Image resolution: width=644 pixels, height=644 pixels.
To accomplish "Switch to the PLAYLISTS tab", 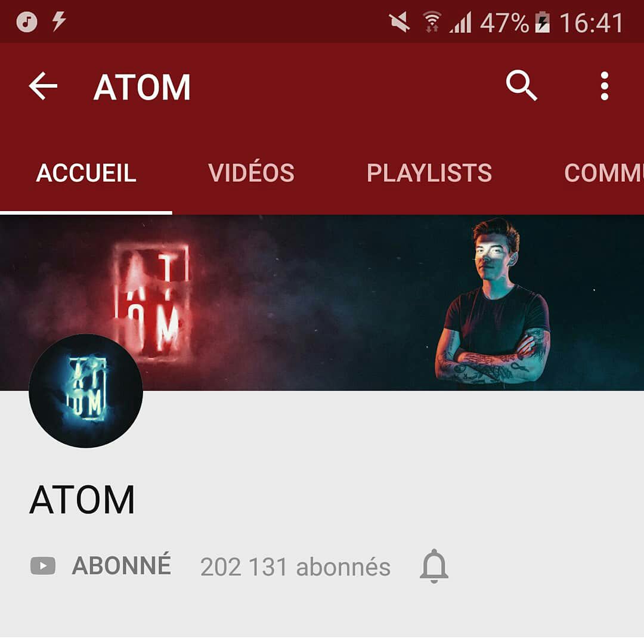I will pos(429,172).
